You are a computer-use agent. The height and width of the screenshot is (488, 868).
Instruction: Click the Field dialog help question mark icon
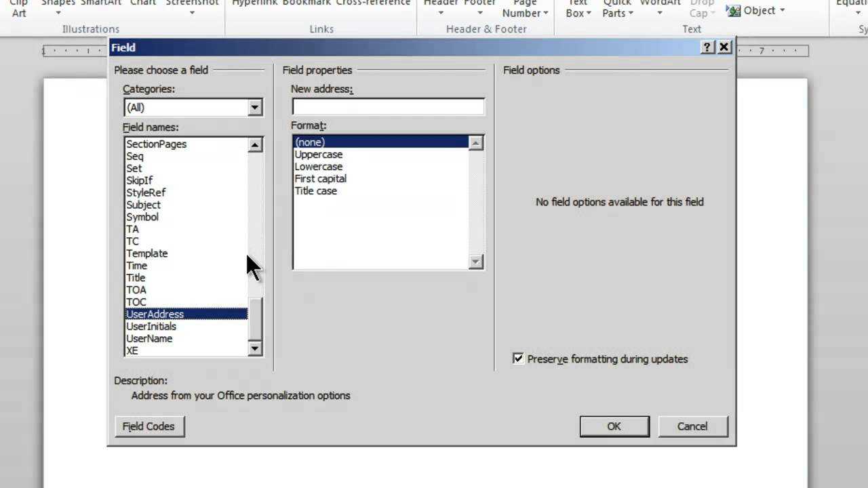707,47
